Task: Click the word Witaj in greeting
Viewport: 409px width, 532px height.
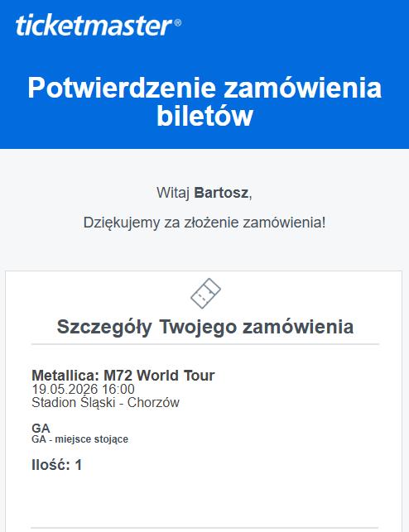Action: (x=173, y=193)
